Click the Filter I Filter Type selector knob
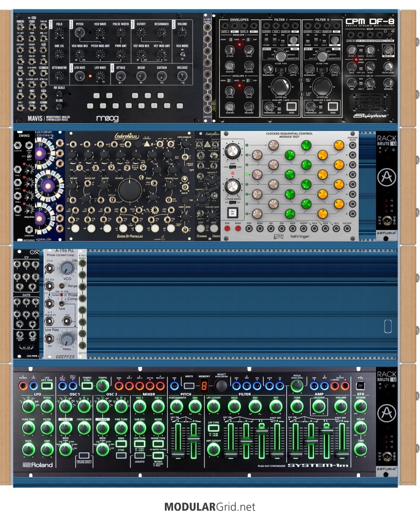420x516 pixels. (281, 56)
